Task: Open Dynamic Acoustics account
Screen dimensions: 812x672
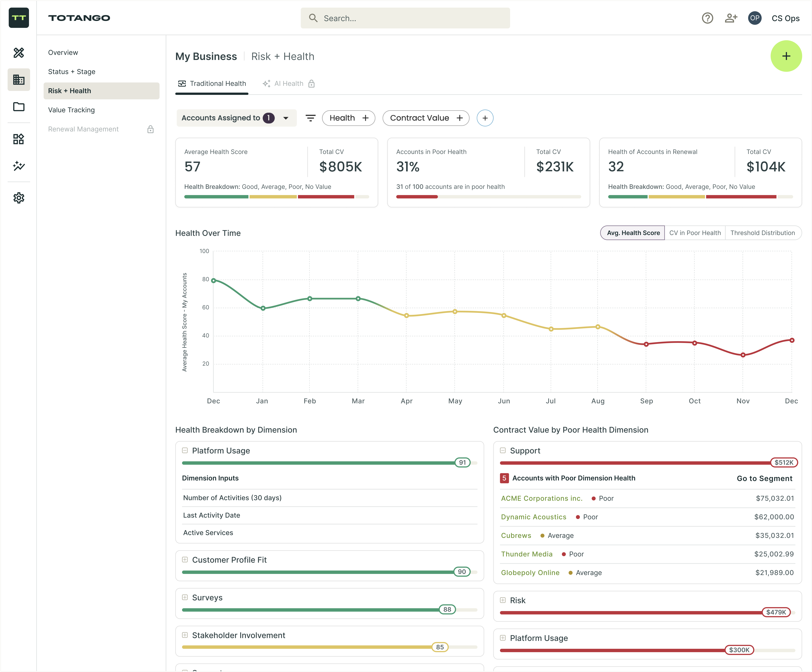Action: 534,517
